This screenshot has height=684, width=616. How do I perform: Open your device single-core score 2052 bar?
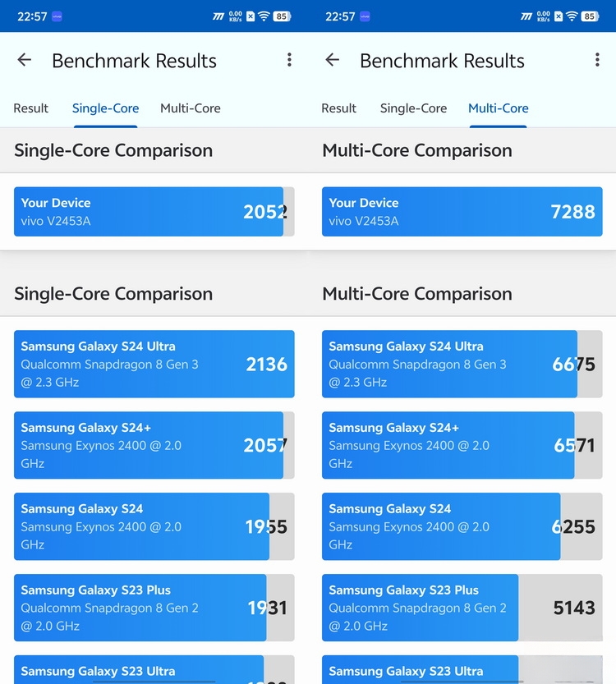point(154,212)
